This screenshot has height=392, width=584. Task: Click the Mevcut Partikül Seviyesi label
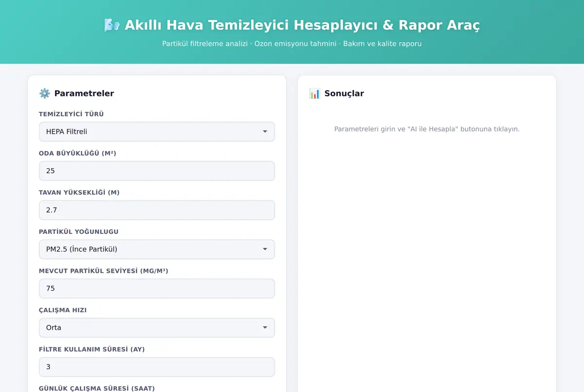click(104, 271)
